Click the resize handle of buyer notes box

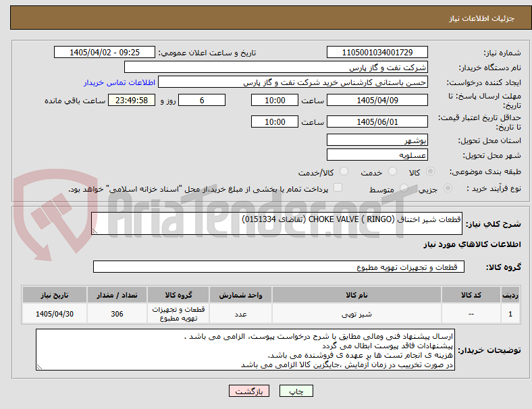[39, 366]
